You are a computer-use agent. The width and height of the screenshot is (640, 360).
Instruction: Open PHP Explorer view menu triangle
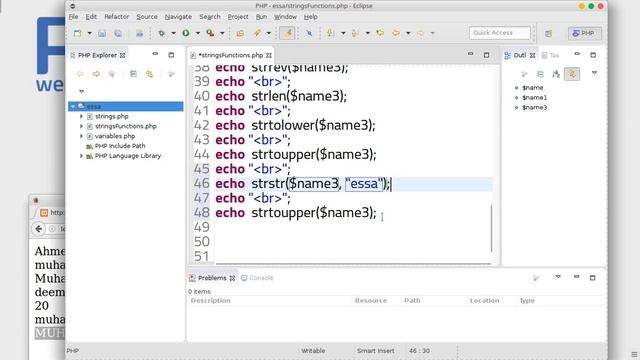tap(82, 91)
